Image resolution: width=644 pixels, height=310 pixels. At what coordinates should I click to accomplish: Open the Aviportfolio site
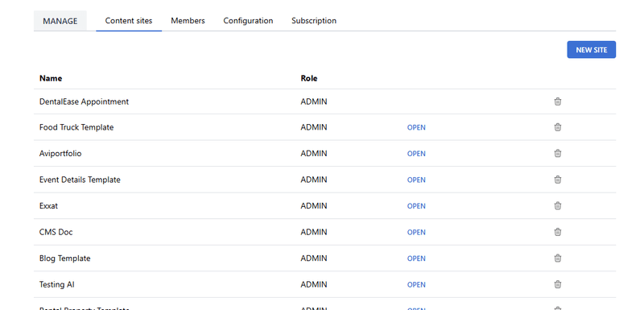point(416,154)
